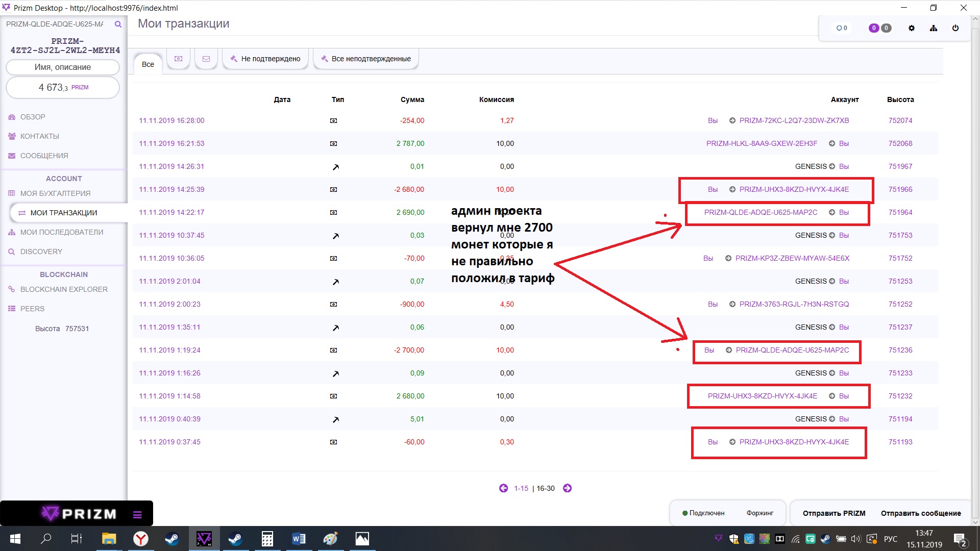
Task: Click the power logout icon
Action: (x=955, y=28)
